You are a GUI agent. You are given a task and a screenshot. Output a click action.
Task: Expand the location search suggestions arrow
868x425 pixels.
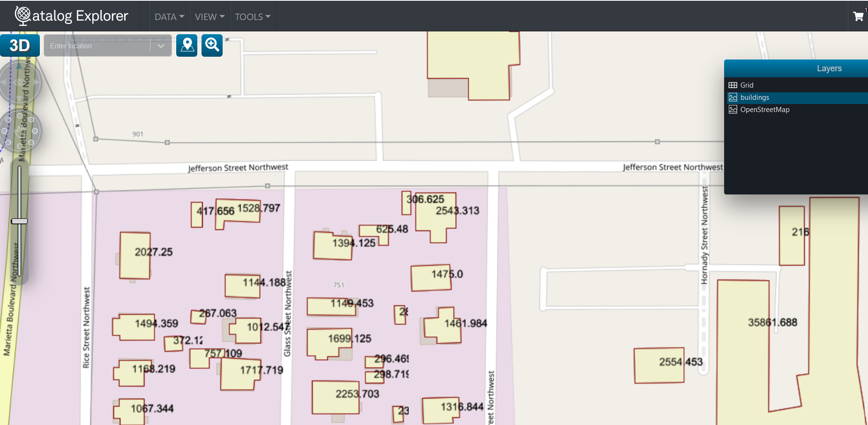[x=161, y=46]
